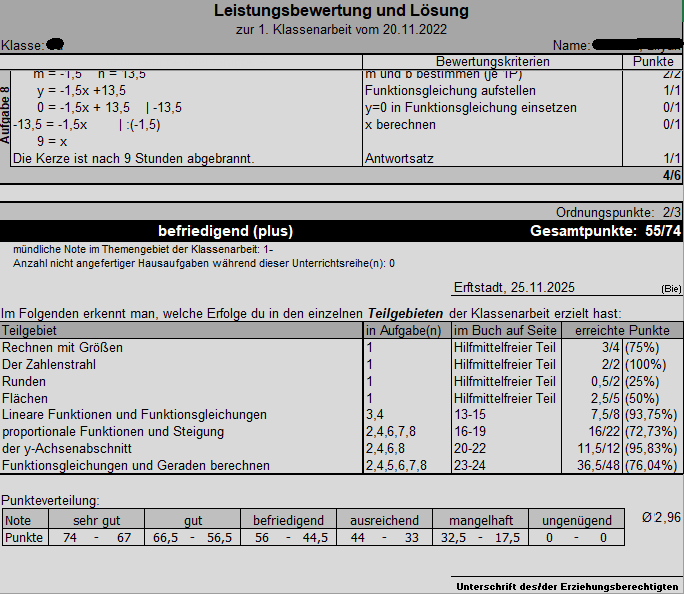The width and height of the screenshot is (684, 594).
Task: Select the 'Bewertungskriterien' column header
Action: pos(492,62)
